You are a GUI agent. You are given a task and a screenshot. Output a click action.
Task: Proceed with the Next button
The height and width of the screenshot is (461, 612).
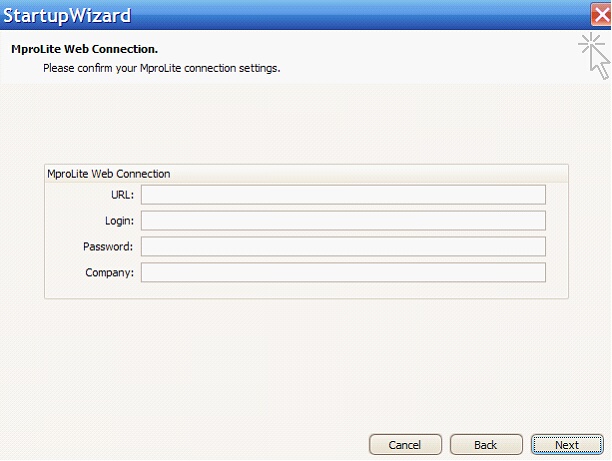click(x=567, y=445)
